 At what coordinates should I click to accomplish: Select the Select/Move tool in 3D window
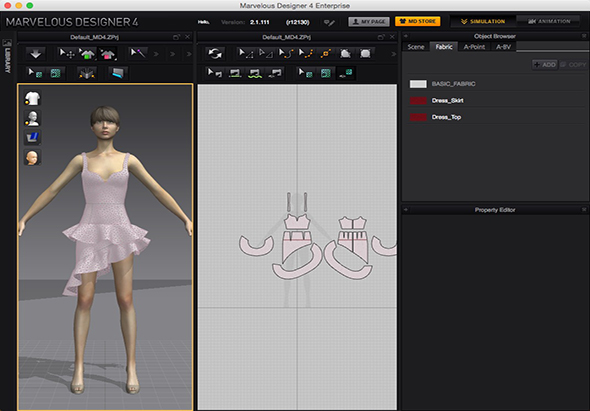tap(66, 54)
